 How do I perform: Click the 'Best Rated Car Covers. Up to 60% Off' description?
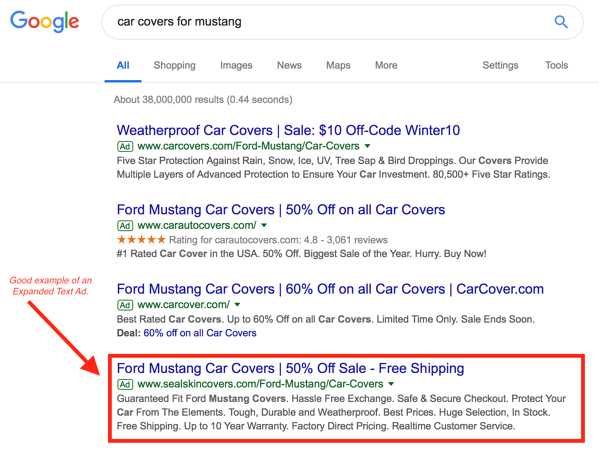325,319
